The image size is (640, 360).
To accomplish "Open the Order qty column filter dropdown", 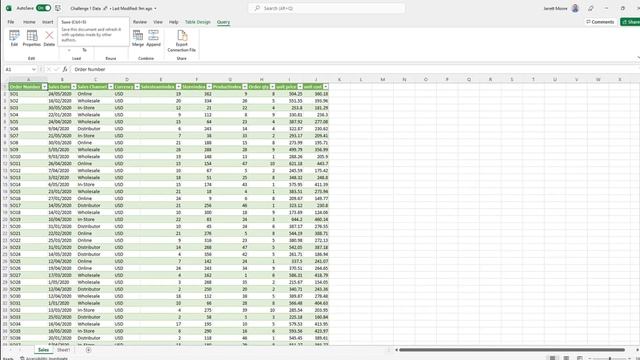I will (273, 87).
